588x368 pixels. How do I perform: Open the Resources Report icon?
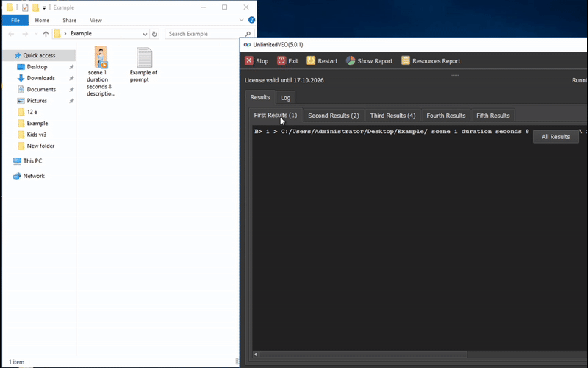(406, 61)
